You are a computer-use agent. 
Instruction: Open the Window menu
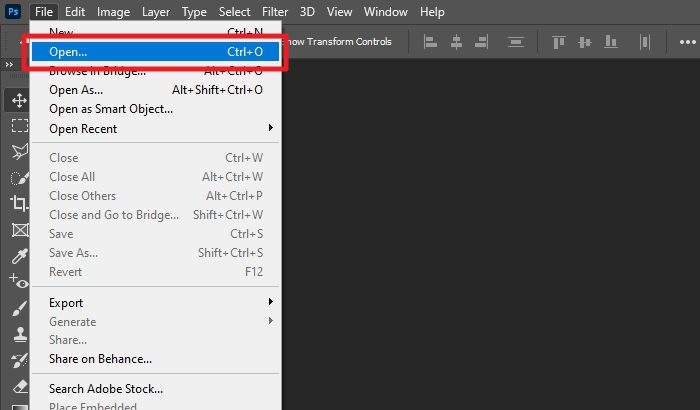386,12
